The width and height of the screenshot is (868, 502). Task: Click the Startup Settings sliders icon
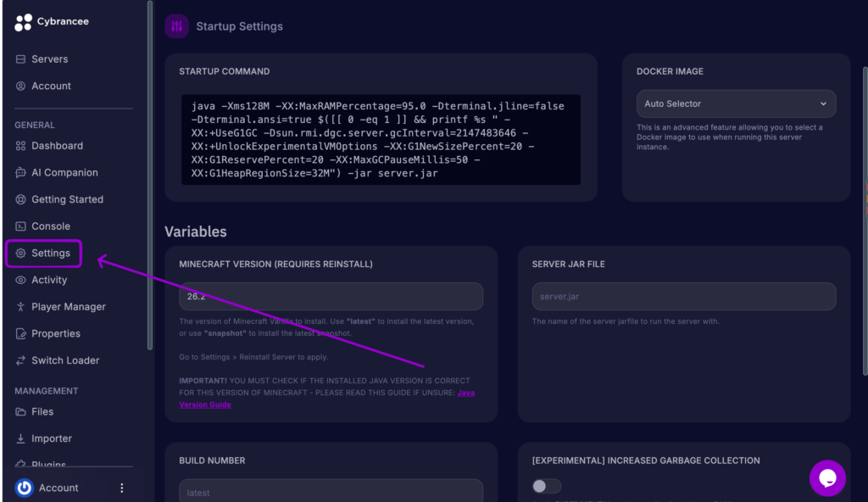pyautogui.click(x=176, y=26)
